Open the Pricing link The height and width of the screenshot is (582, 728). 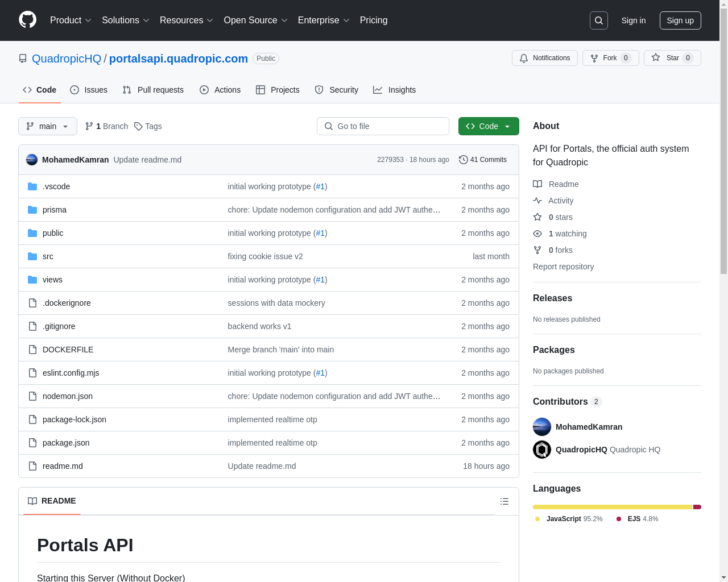tap(374, 20)
